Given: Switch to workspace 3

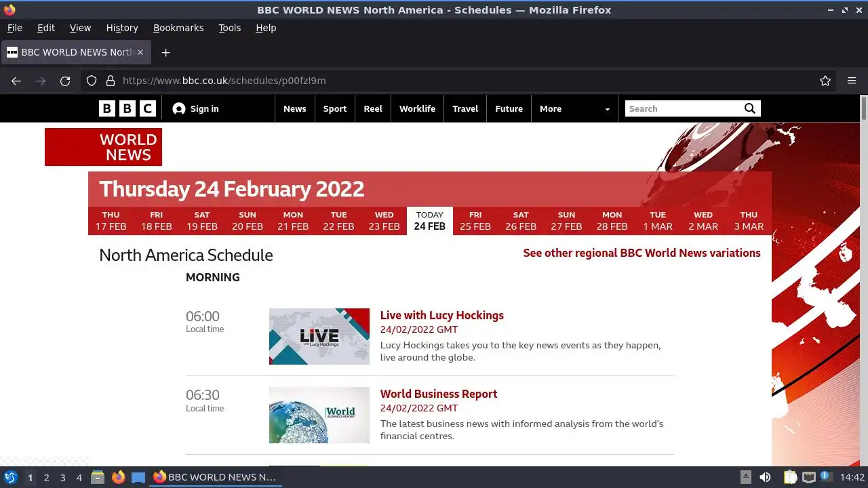Looking at the screenshot, I should 63,478.
